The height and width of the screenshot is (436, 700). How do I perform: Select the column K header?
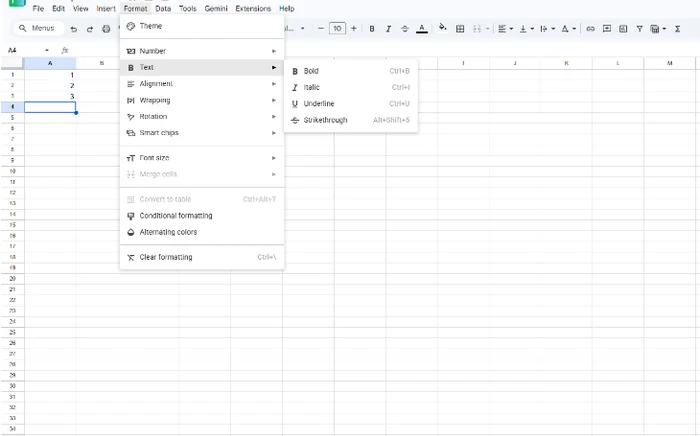566,63
